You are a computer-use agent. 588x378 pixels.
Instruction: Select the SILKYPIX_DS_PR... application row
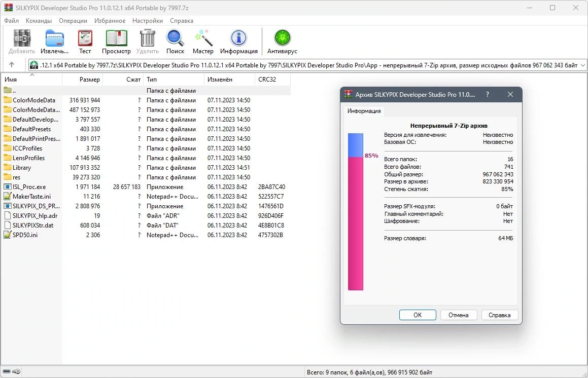146,206
